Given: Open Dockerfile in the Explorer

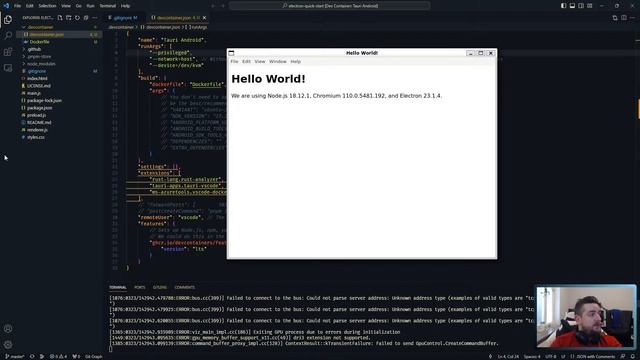Looking at the screenshot, I should pyautogui.click(x=39, y=42).
